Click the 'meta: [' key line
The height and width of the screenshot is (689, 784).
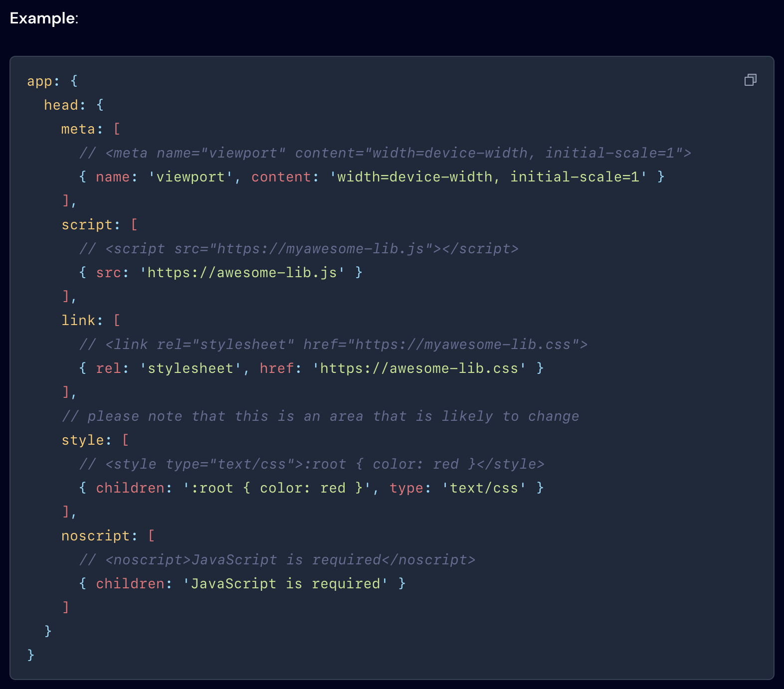point(91,129)
